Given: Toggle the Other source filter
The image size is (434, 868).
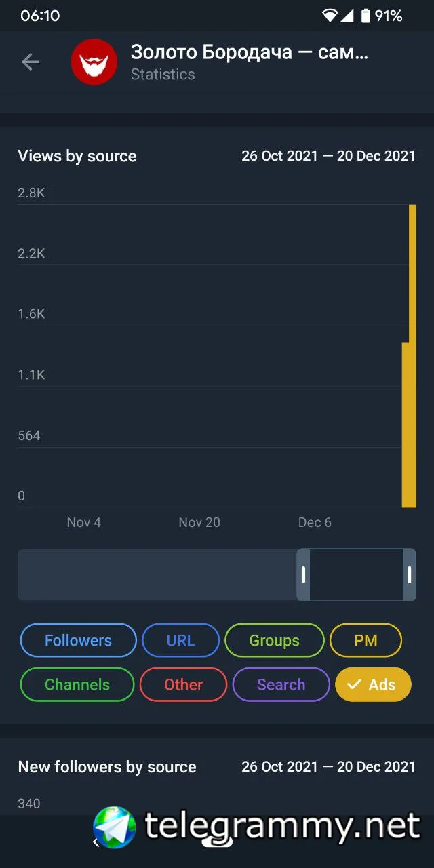Looking at the screenshot, I should pyautogui.click(x=183, y=685).
